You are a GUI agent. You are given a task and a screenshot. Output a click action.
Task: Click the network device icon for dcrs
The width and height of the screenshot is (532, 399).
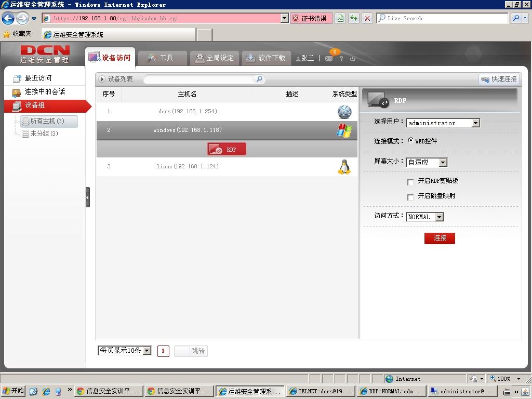(x=344, y=112)
